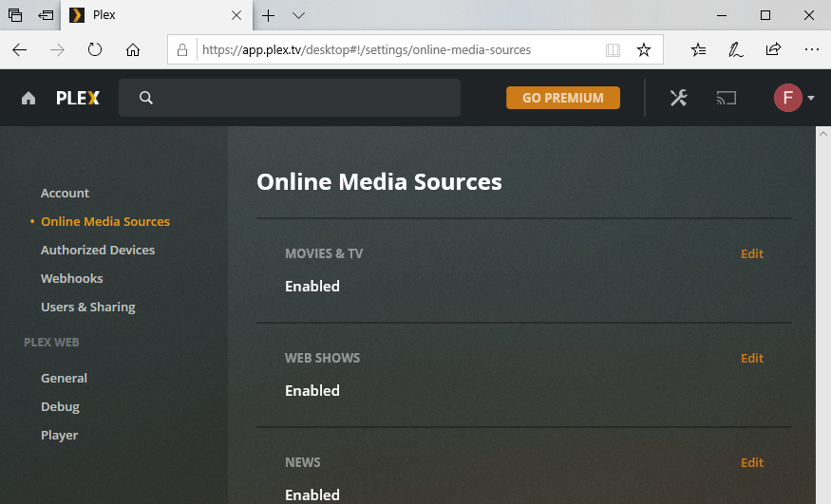This screenshot has width=831, height=504.
Task: Click the GO PREMIUM button
Action: [x=563, y=98]
